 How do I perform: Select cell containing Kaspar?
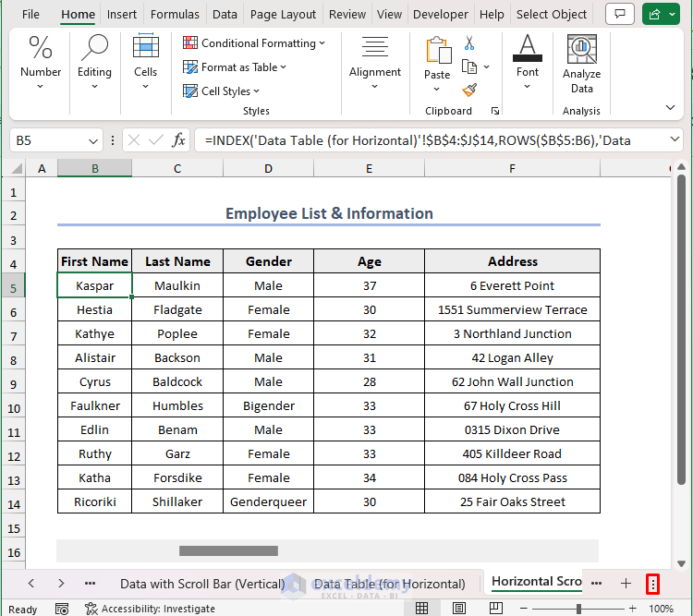94,285
